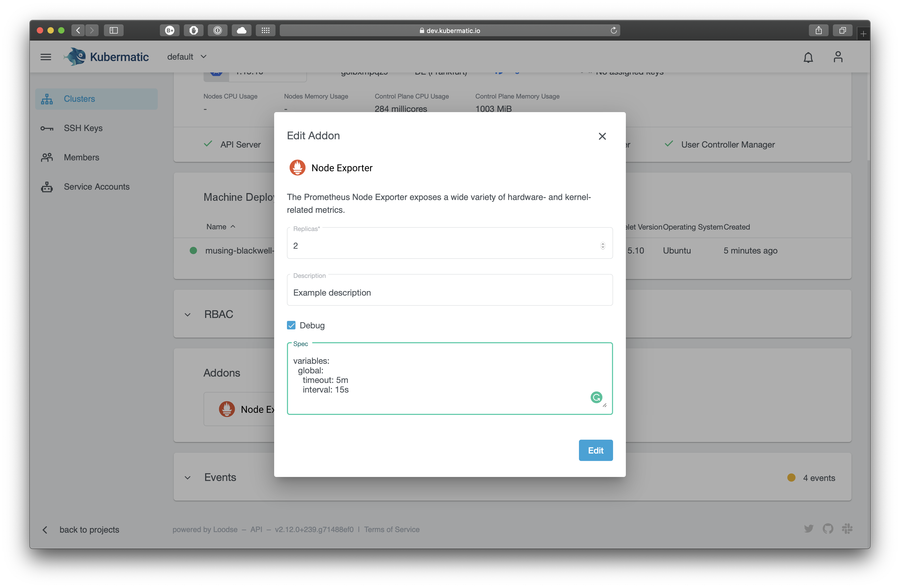Open the GitHub icon in footer
The height and width of the screenshot is (588, 900).
click(x=828, y=529)
